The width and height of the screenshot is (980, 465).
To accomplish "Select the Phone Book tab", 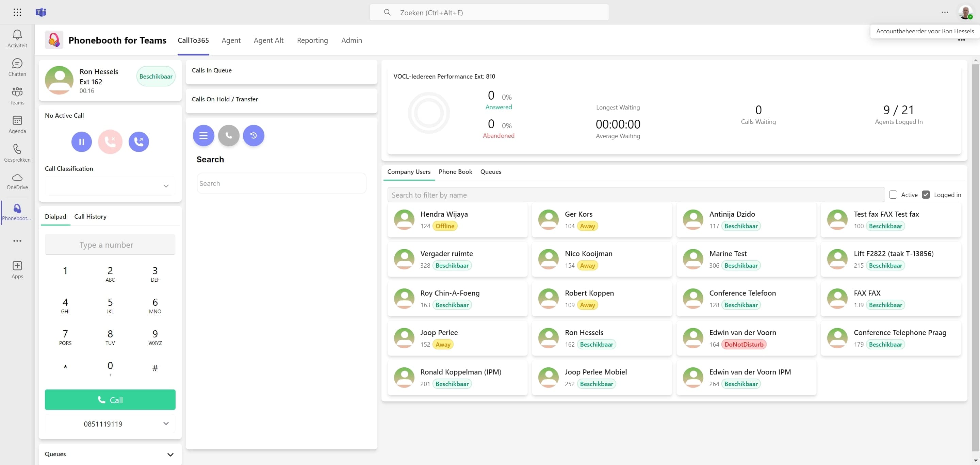I will click(x=455, y=171).
